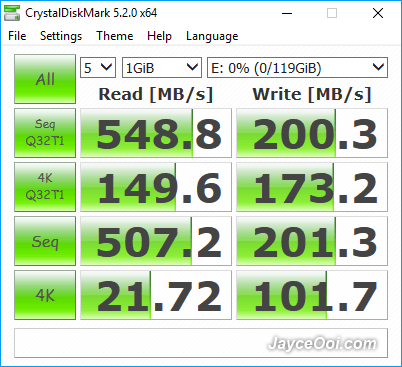Click the Seq write result 201.3

tap(312, 241)
